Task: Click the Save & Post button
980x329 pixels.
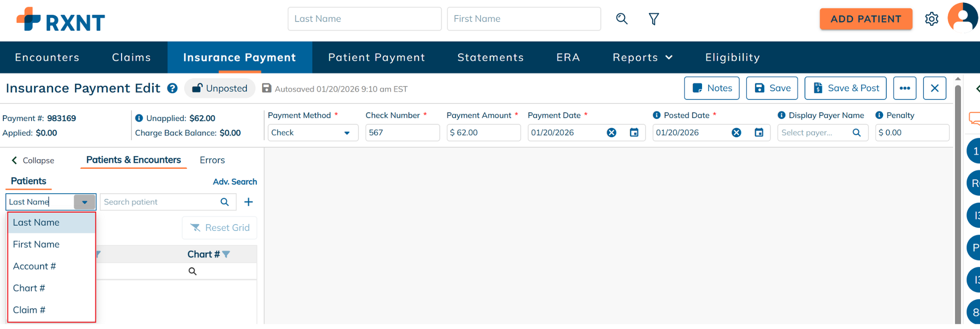Action: (x=846, y=88)
